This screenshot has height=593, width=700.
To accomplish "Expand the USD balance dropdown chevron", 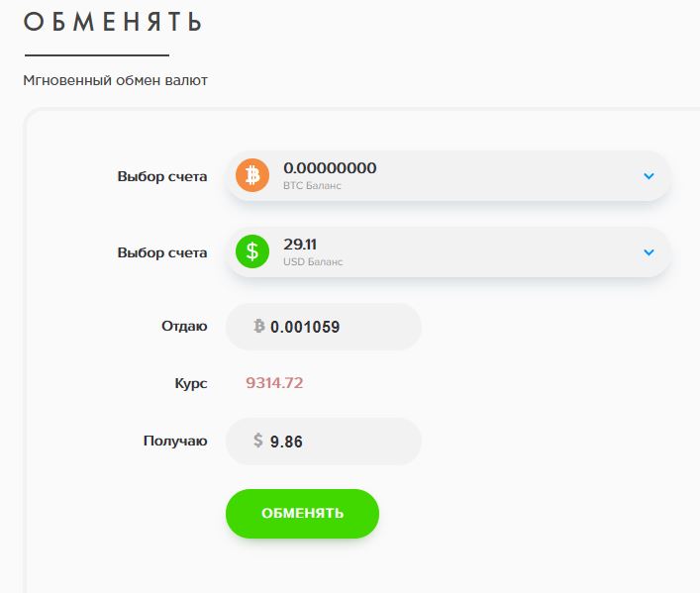I will pos(649,251).
